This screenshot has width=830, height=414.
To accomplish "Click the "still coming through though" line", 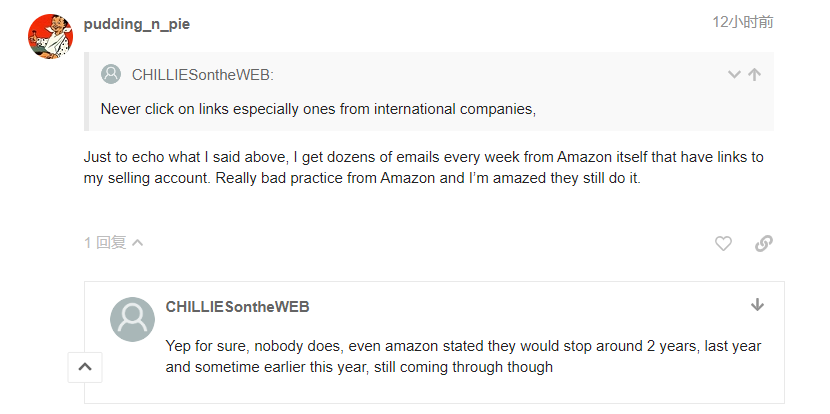I will 463,367.
